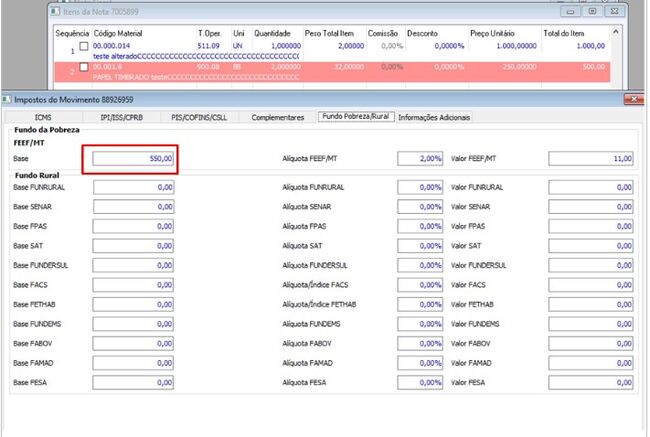Go to Informações Adicionais tab

pyautogui.click(x=434, y=117)
